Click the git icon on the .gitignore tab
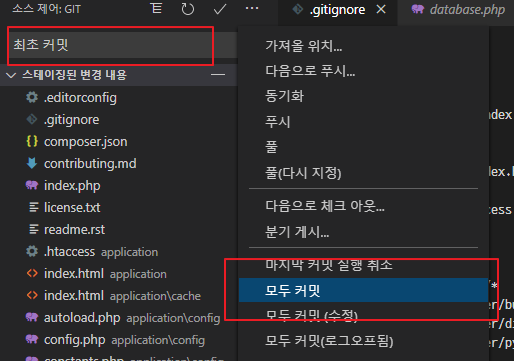This screenshot has width=514, height=361. (x=297, y=9)
